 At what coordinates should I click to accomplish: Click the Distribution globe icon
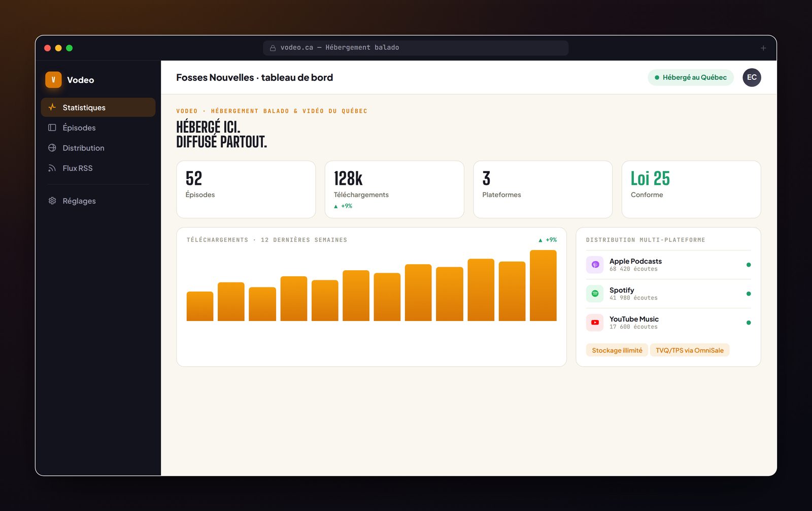point(52,148)
